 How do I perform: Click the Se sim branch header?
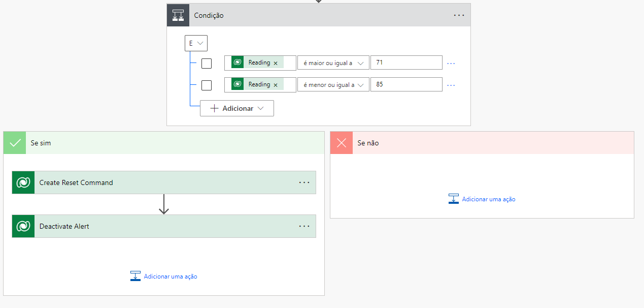pyautogui.click(x=164, y=143)
